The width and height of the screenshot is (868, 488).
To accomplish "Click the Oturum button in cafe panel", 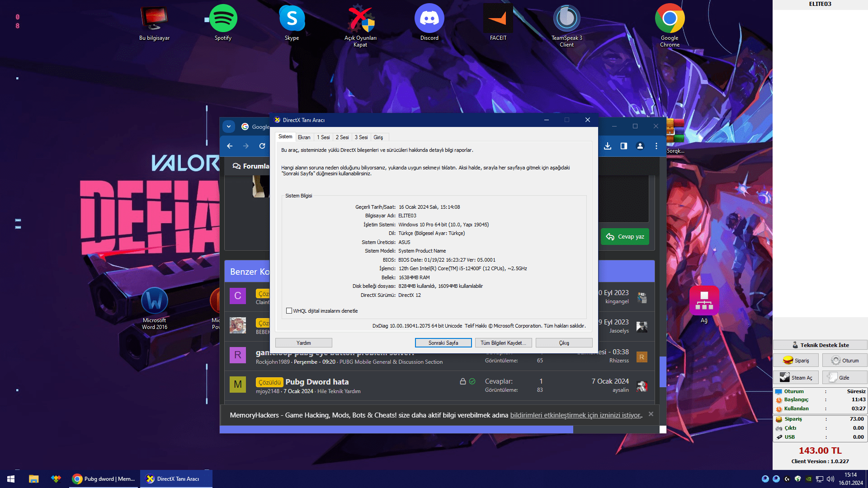I will [844, 361].
